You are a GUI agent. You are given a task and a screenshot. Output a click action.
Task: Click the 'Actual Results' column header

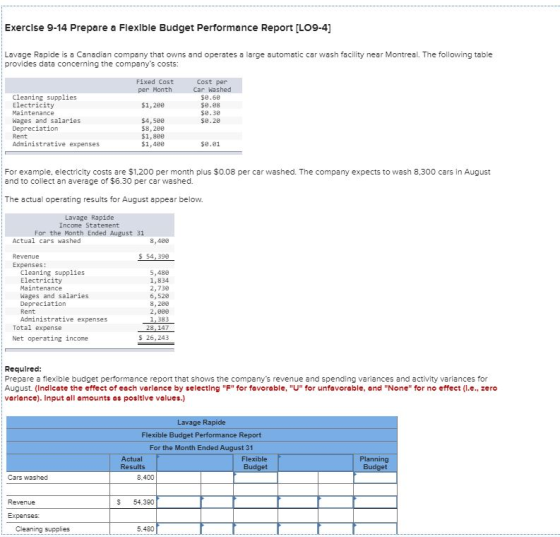click(x=132, y=463)
